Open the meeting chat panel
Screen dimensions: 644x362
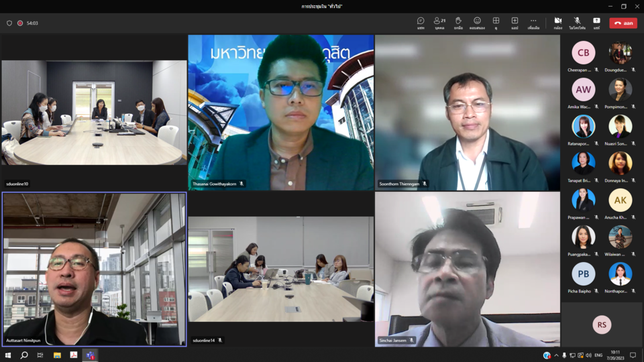[421, 22]
